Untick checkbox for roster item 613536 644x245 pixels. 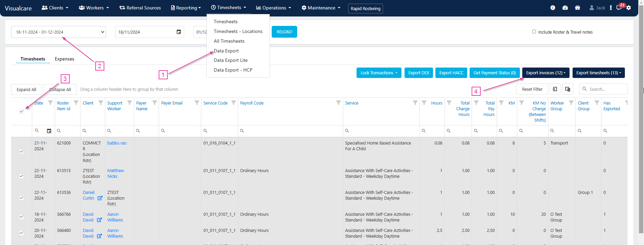21,198
